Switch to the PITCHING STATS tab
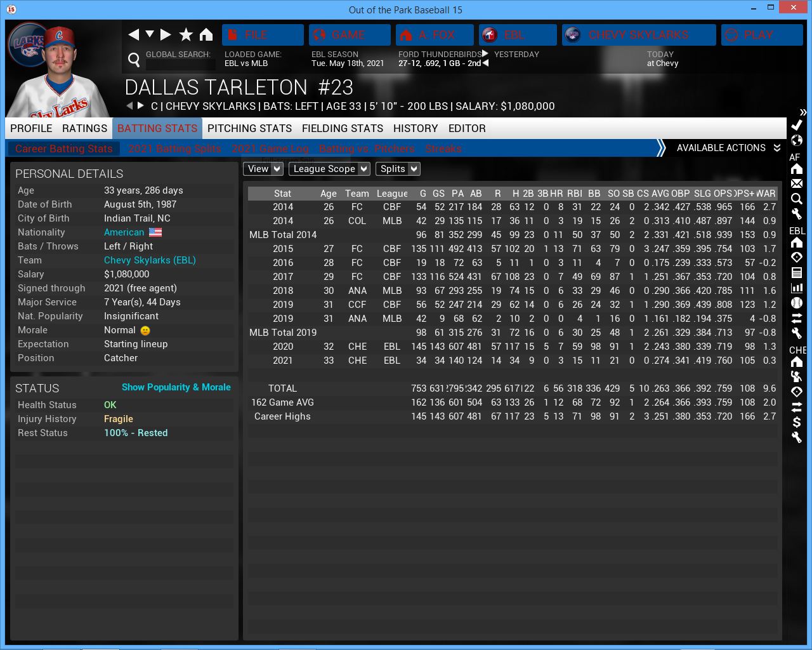The height and width of the screenshot is (650, 812). pos(249,128)
